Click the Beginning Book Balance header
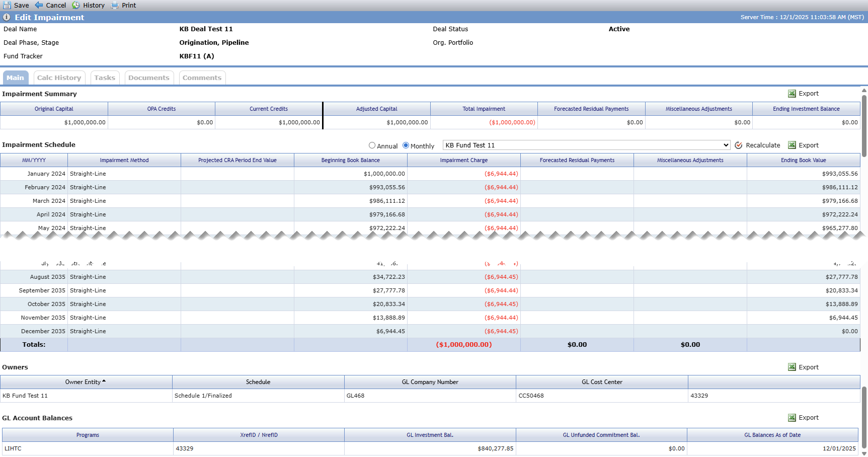868x457 pixels. [351, 160]
